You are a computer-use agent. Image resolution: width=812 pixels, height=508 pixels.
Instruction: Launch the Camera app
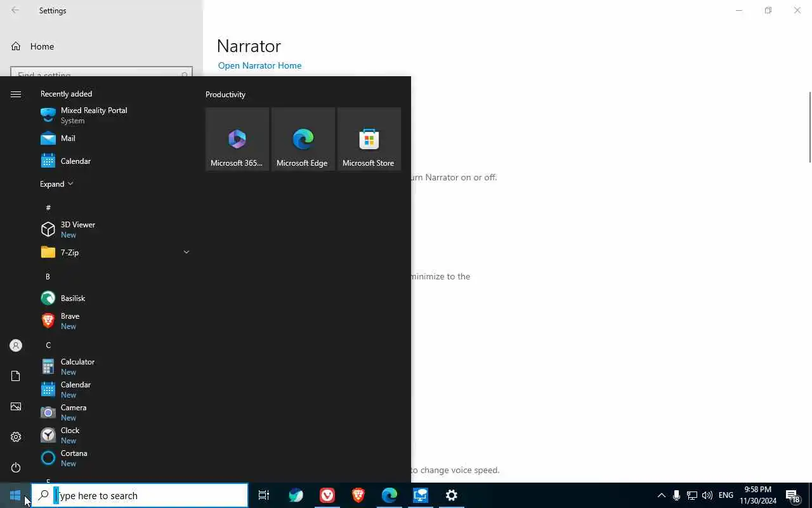tap(114, 412)
